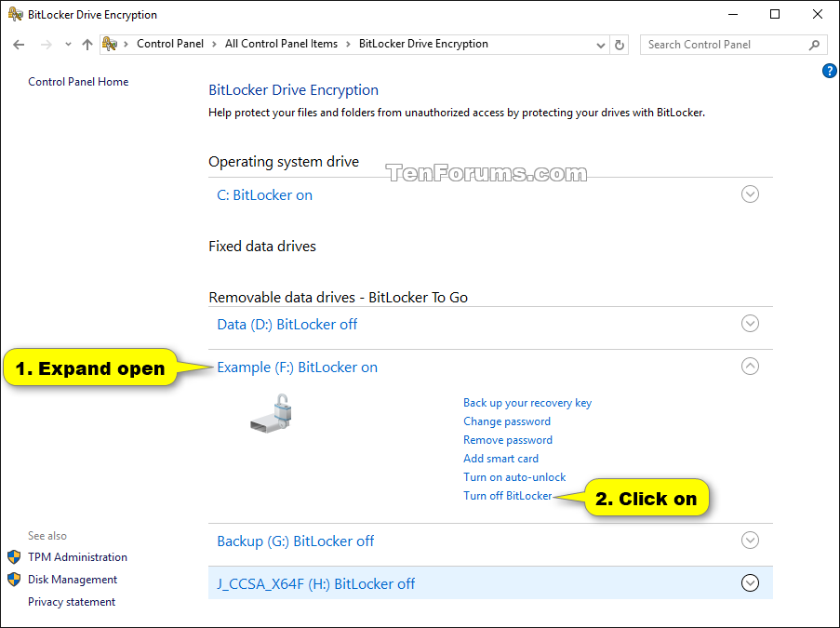This screenshot has width=840, height=628.
Task: Expand Data (D:) drive chevron
Action: (x=750, y=323)
